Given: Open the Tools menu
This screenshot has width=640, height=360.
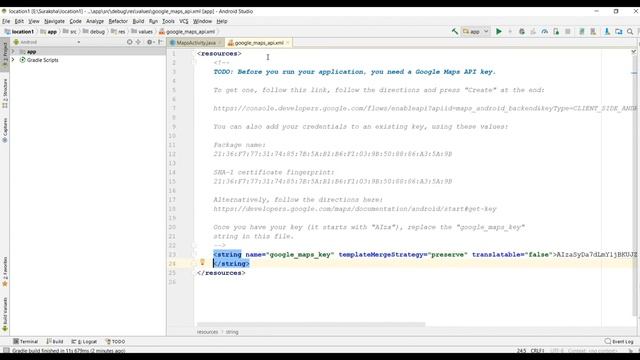Looking at the screenshot, I should [x=168, y=21].
